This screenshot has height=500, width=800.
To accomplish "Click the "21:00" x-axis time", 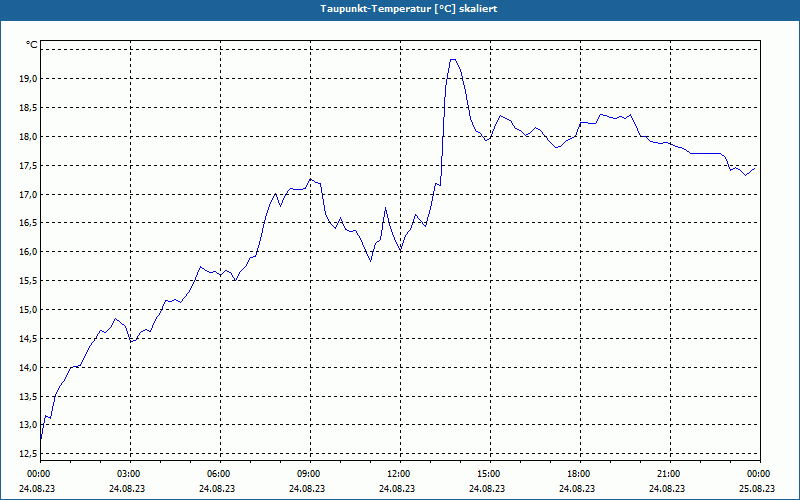I will 669,474.
